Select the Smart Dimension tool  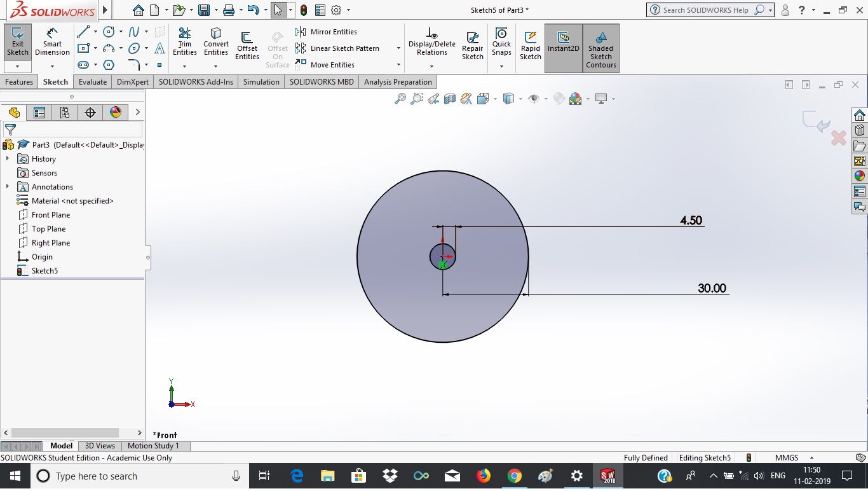[52, 42]
